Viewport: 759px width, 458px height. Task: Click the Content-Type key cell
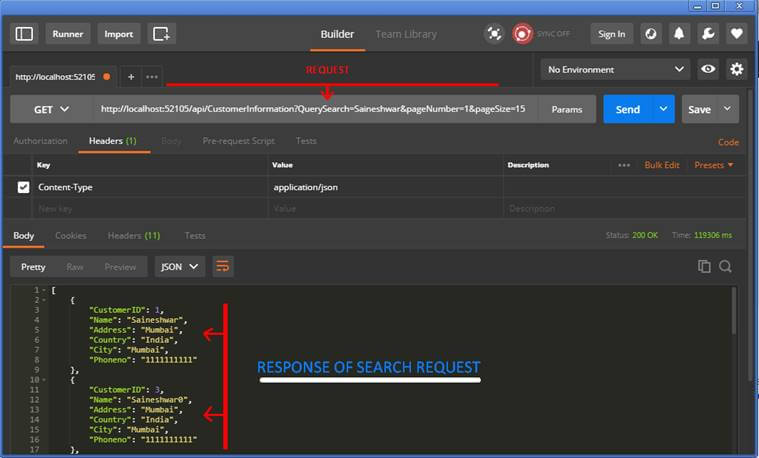(x=149, y=187)
